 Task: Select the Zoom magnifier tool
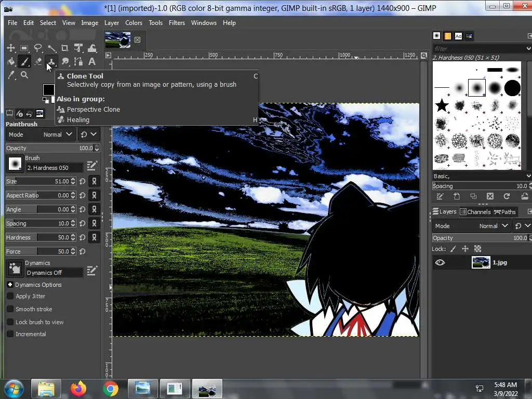[x=24, y=75]
